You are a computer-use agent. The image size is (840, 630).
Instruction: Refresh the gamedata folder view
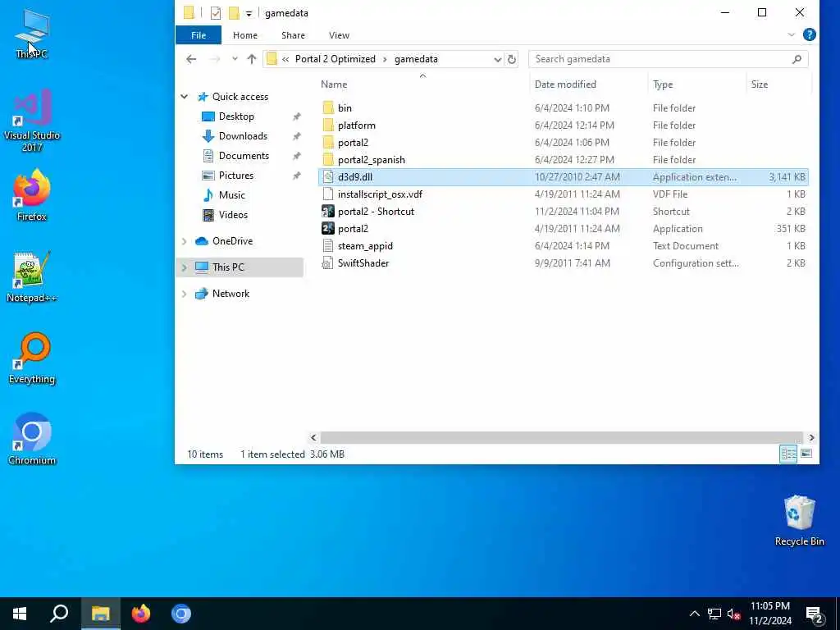coord(512,59)
